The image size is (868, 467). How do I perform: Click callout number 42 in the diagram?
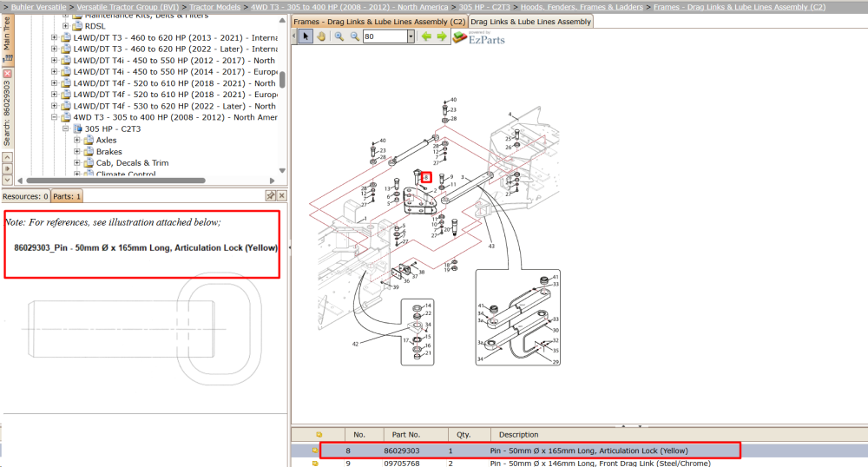355,344
